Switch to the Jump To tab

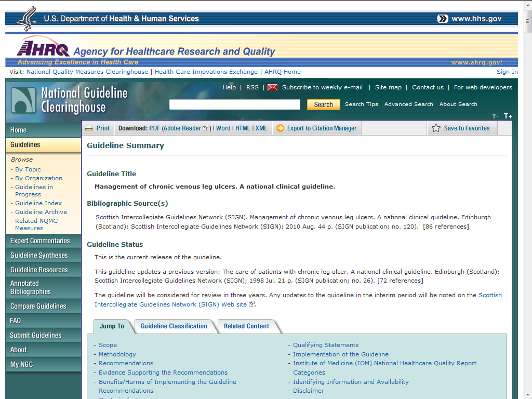point(112,326)
